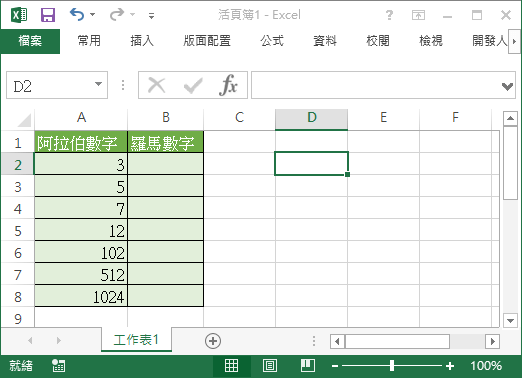The height and width of the screenshot is (378, 522).
Task: Click inside the formula bar
Action: pos(375,85)
